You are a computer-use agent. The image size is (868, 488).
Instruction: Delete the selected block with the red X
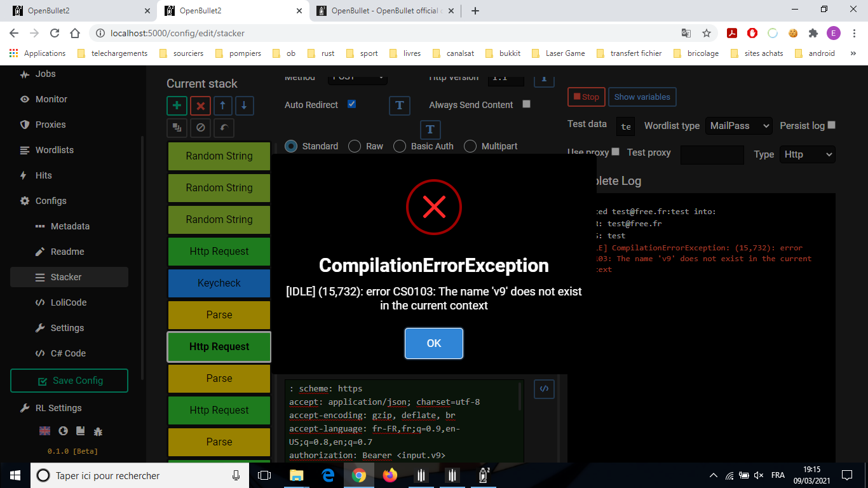[200, 106]
